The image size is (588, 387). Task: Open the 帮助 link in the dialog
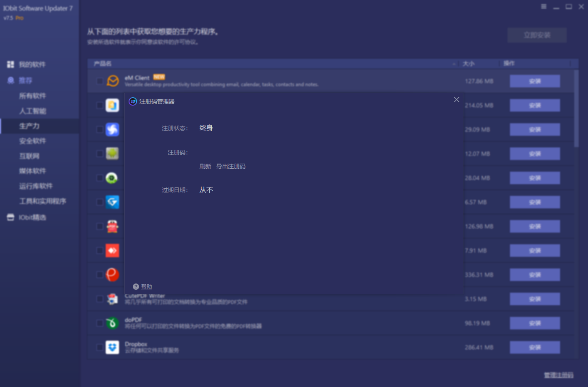(146, 287)
